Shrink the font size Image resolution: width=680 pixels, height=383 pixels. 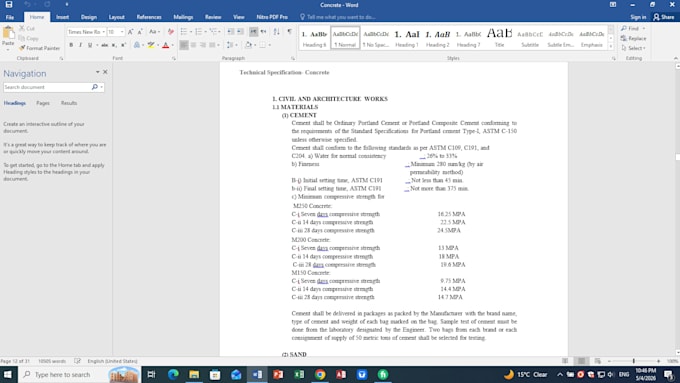pos(140,32)
